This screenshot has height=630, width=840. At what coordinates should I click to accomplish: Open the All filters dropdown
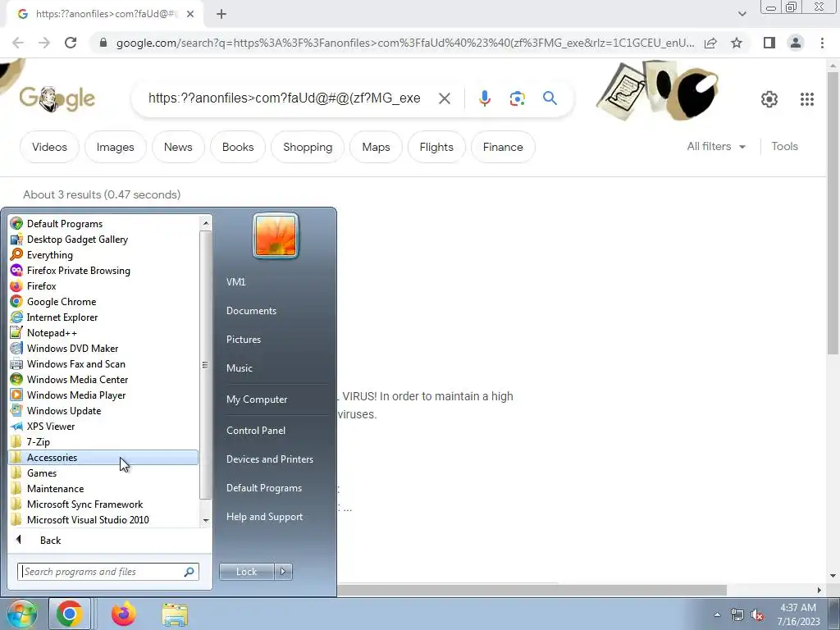coord(715,146)
